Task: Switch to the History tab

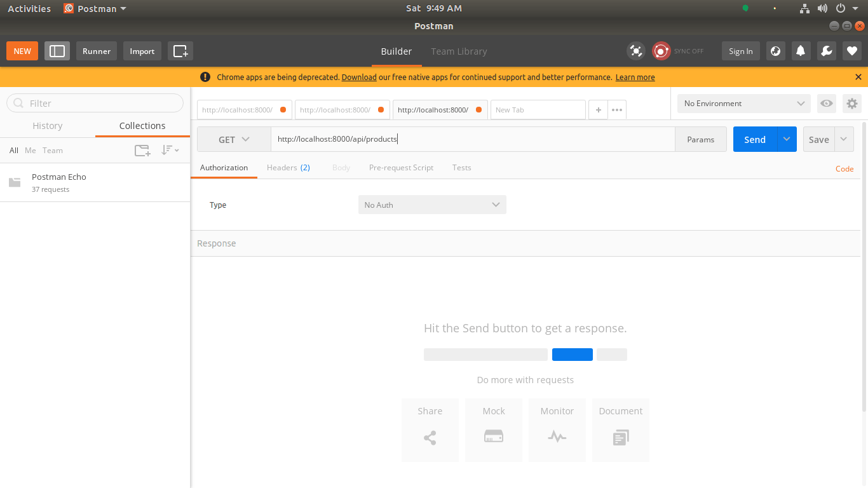Action: pos(48,126)
